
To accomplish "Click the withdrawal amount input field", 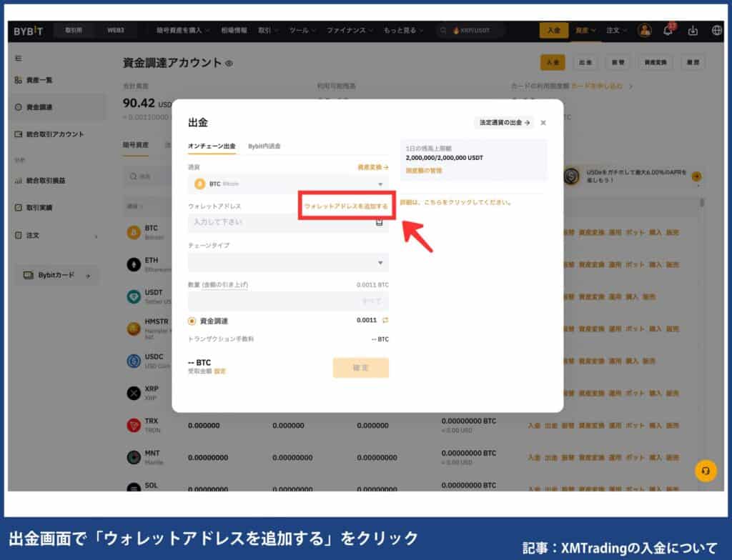I will pos(288,301).
